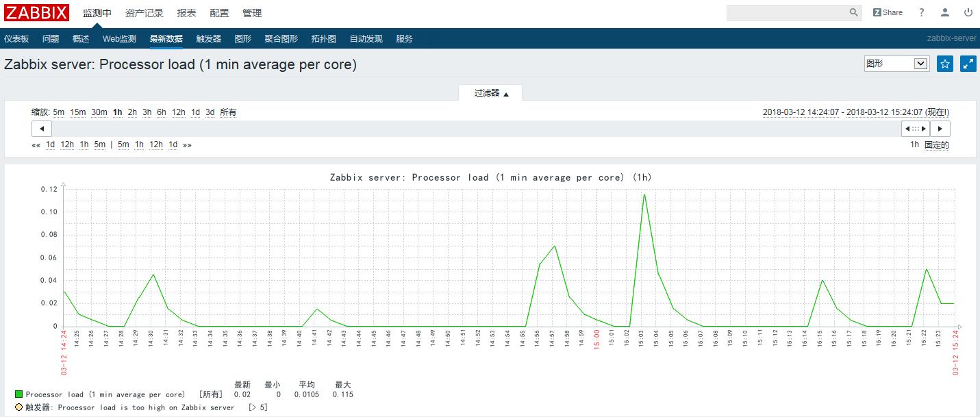Zoom to 3h range
Screen dimensions: 980x417
[x=147, y=112]
